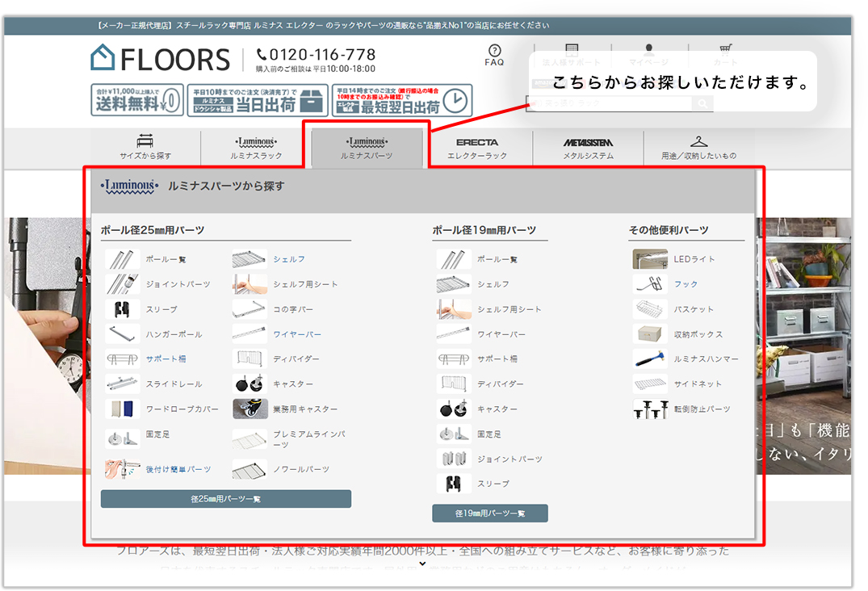The image size is (868, 591).
Task: Click the 転倒防止パーツ icon
Action: tap(650, 409)
